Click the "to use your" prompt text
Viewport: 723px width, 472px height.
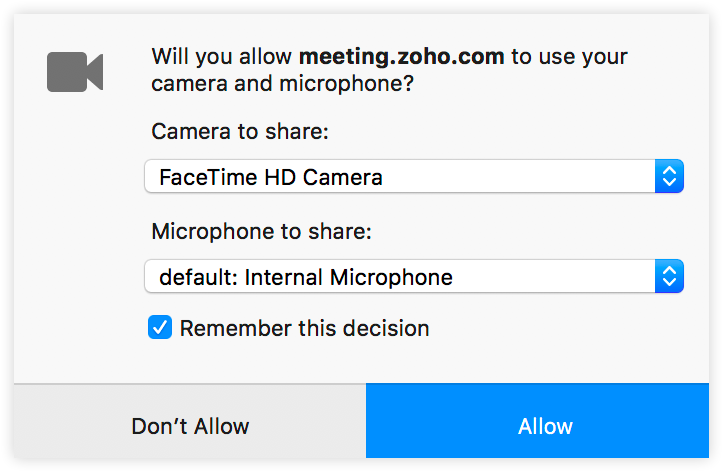coord(569,56)
